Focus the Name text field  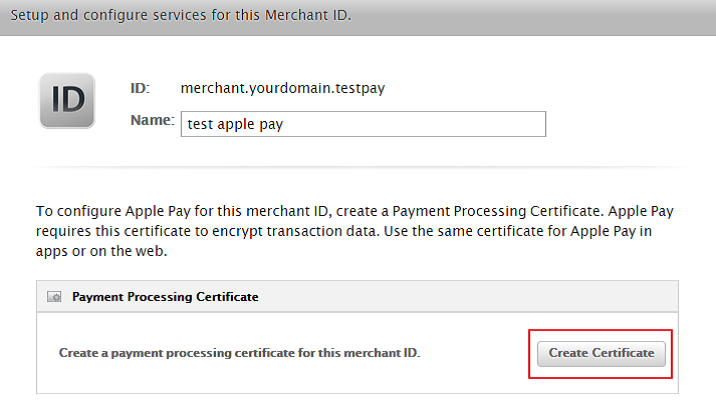point(363,124)
